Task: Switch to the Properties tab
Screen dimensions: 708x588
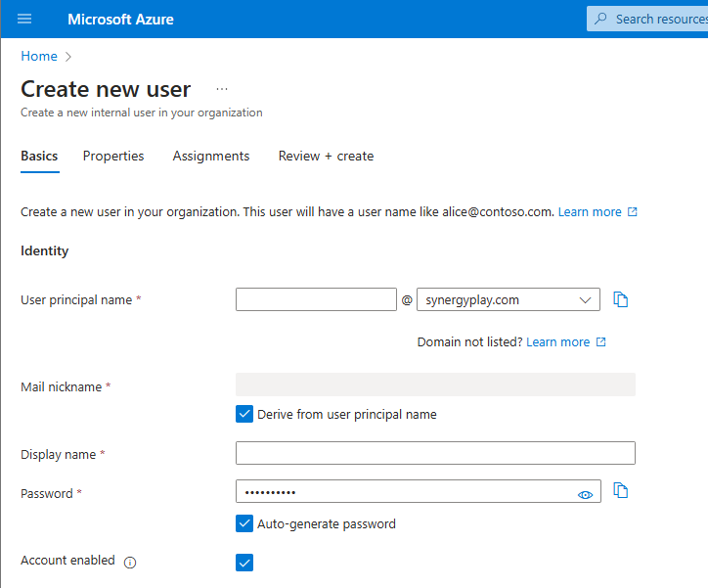Action: click(113, 157)
